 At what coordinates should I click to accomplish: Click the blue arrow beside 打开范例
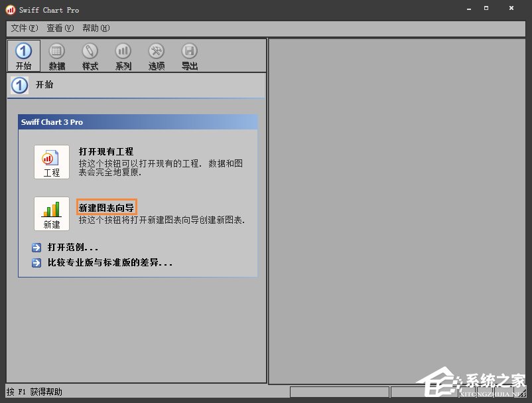pos(36,248)
